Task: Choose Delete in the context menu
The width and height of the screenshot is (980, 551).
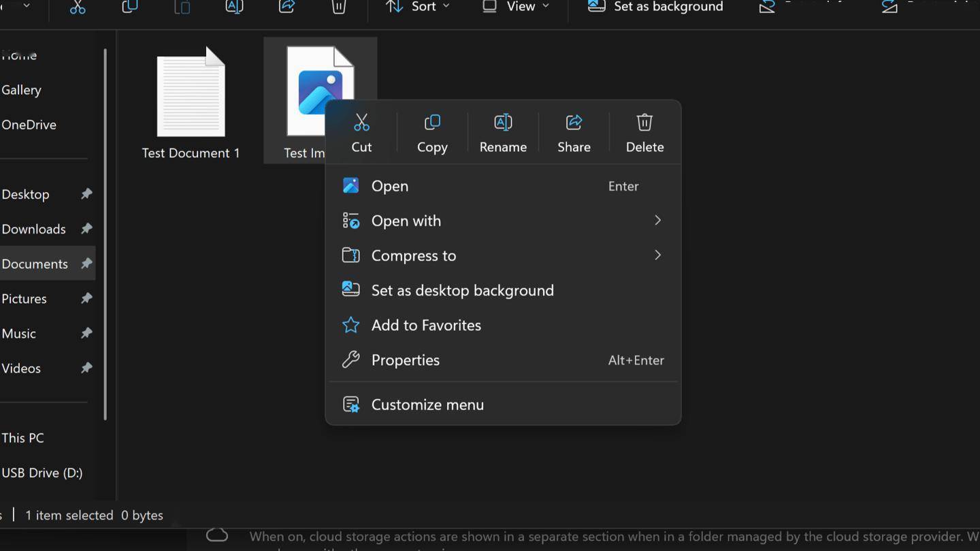Action: click(644, 133)
